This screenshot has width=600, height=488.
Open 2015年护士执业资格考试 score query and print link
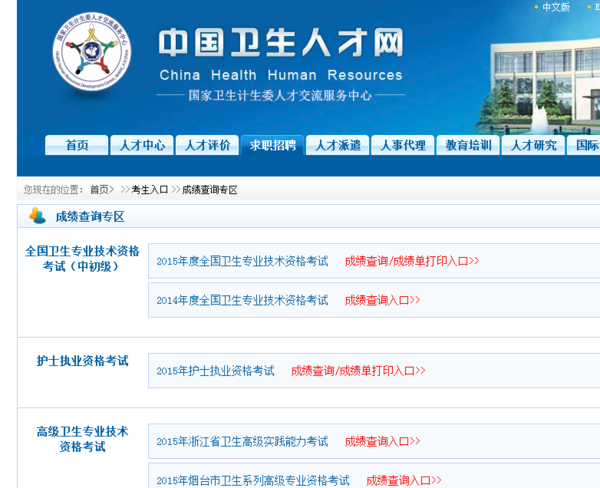[x=358, y=370]
